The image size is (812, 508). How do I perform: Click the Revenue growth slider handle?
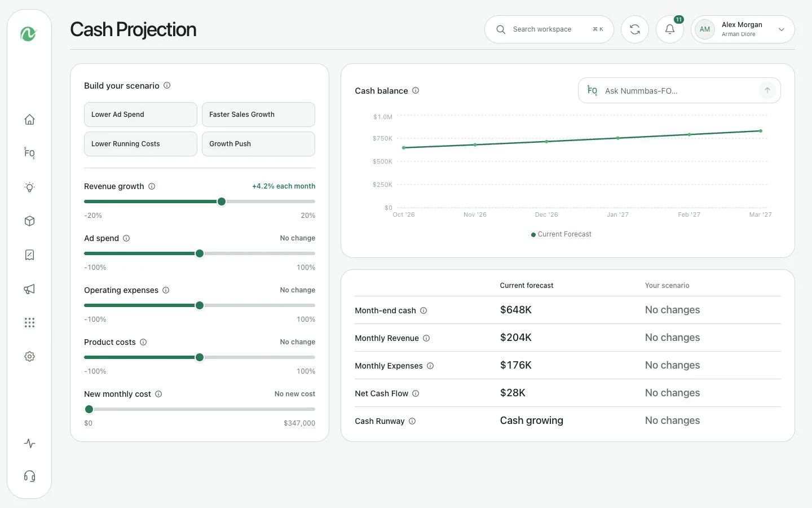pyautogui.click(x=222, y=202)
